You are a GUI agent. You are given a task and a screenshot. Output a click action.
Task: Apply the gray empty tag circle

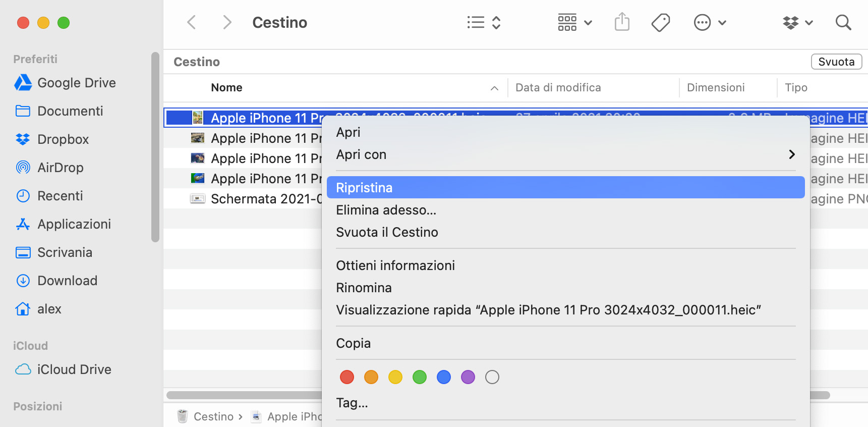(x=492, y=377)
